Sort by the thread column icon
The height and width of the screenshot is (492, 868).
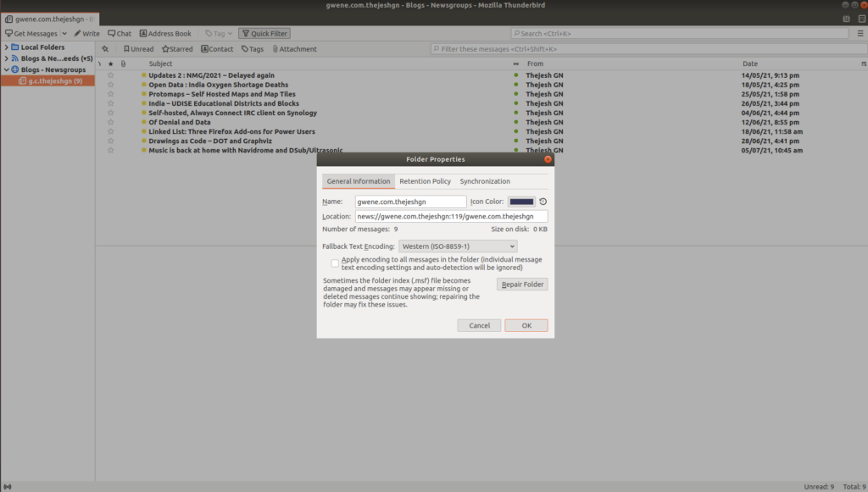point(100,64)
